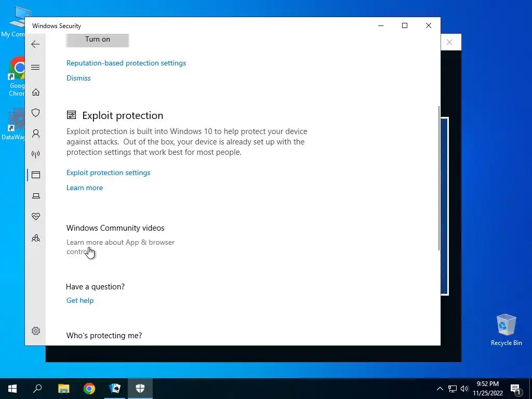Open Settings gear in Windows Security sidebar

[x=36, y=331]
